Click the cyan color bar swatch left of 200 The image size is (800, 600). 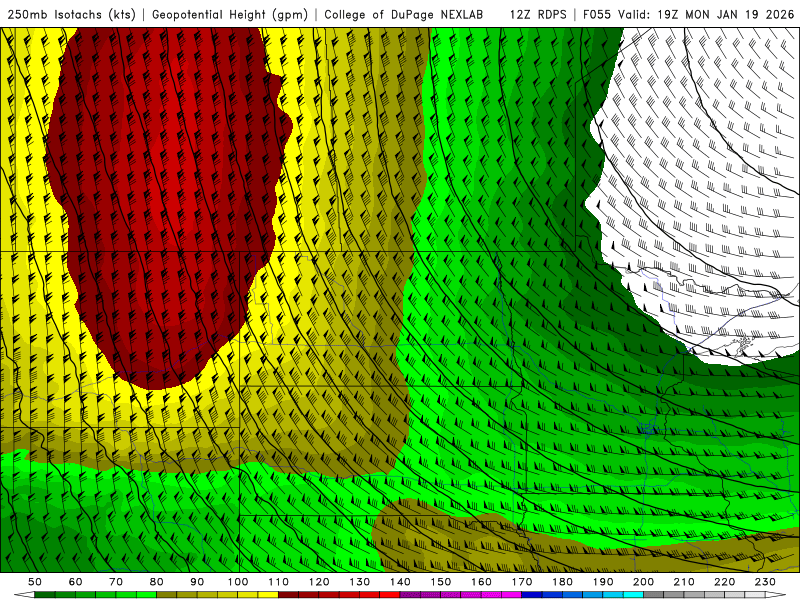pos(634,595)
